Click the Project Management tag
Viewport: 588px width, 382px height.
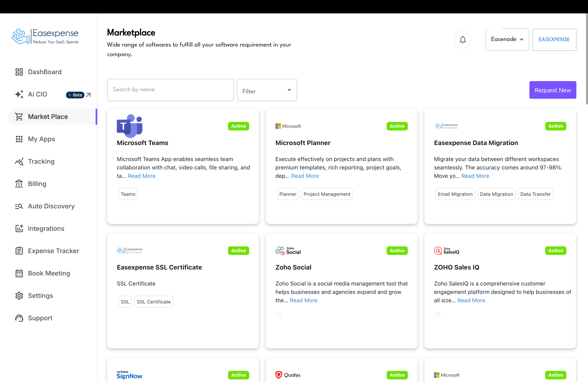click(x=327, y=194)
